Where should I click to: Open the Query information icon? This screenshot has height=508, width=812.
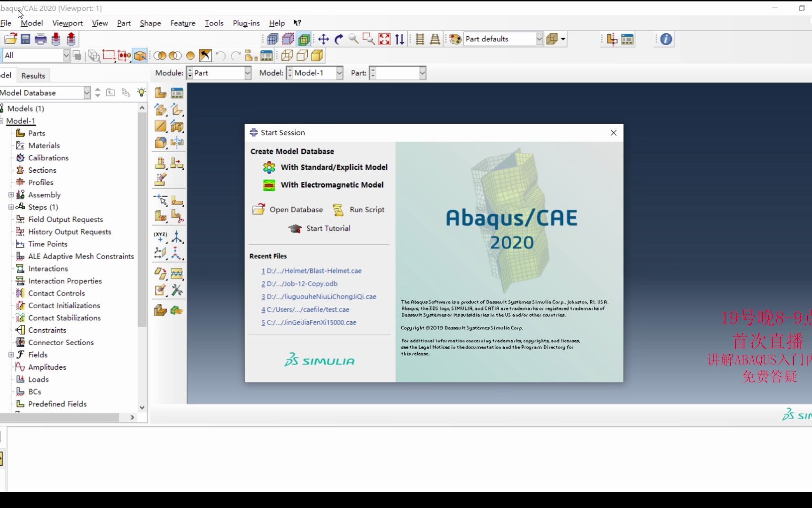[x=666, y=39]
